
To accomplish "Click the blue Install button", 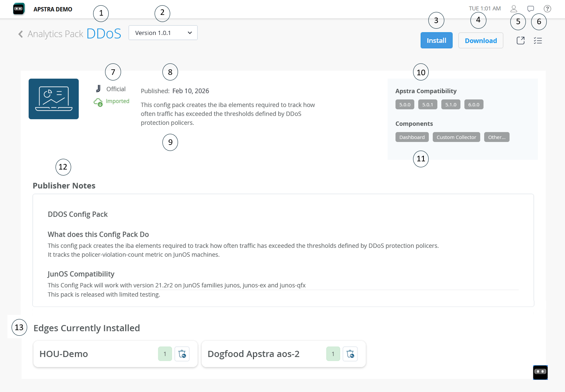I will pyautogui.click(x=437, y=41).
